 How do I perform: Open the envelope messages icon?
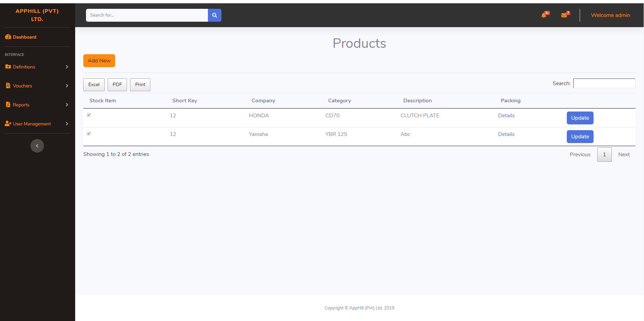point(564,15)
